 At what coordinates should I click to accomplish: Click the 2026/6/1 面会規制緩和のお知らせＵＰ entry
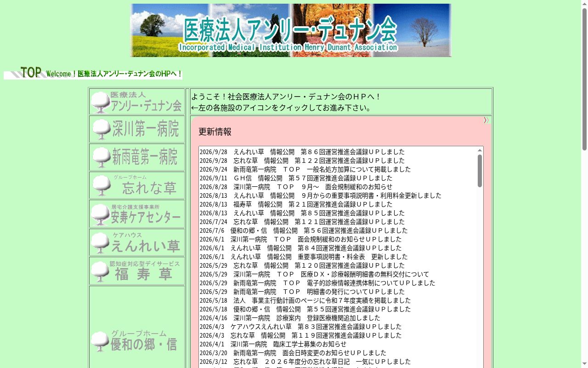301,239
